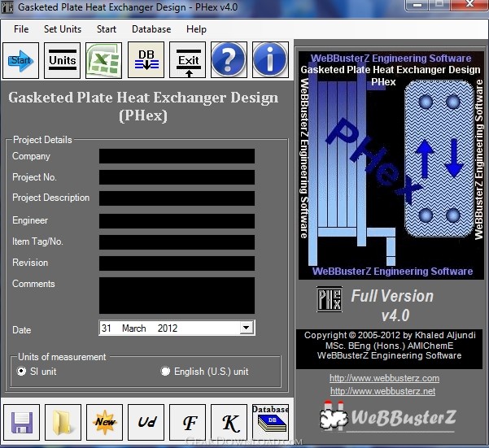Save project with the floppy disk icon
The height and width of the screenshot is (448, 489).
point(21,422)
